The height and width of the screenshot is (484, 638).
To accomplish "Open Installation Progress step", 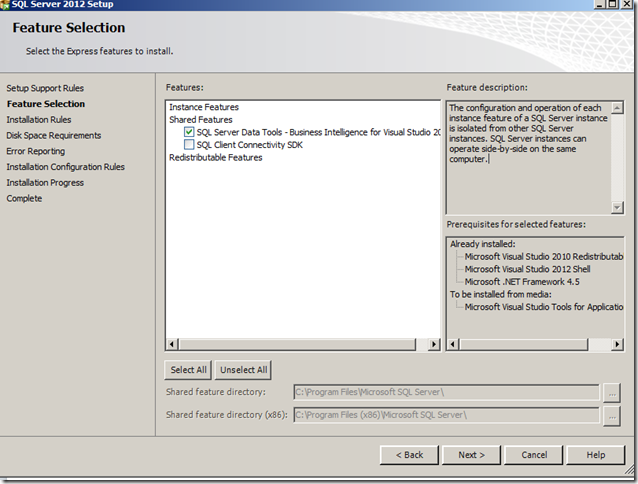I will 45,183.
